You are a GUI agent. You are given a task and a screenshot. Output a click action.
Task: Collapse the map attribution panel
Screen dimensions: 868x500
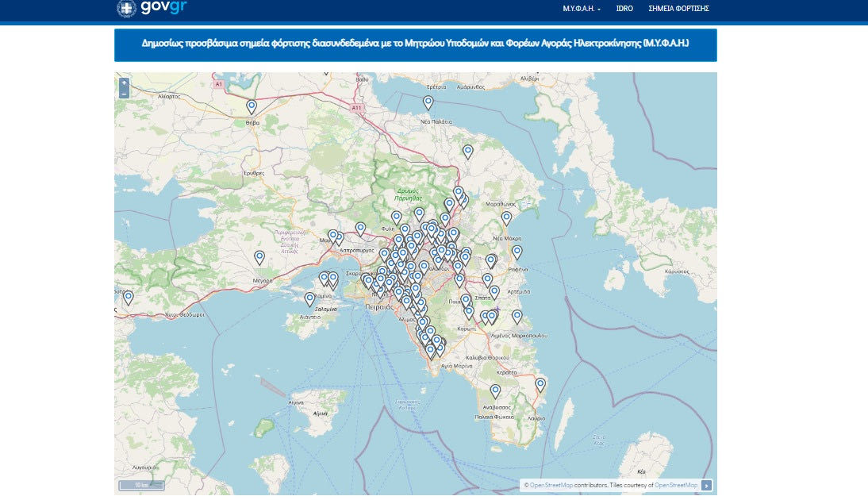(x=707, y=485)
